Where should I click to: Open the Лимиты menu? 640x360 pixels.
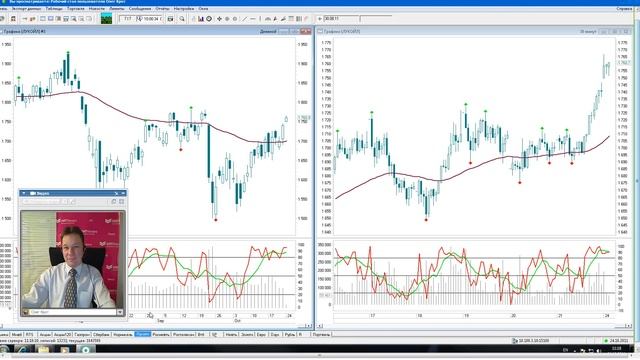(117, 9)
